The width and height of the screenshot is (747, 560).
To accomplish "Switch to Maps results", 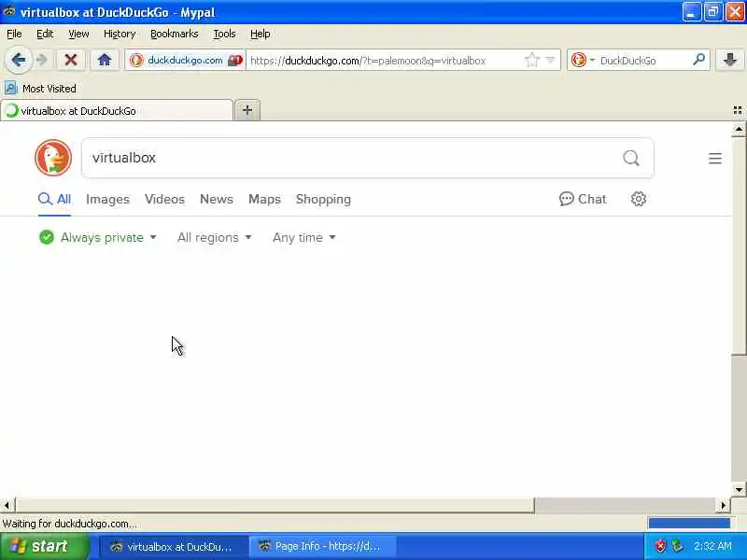I will coord(264,199).
